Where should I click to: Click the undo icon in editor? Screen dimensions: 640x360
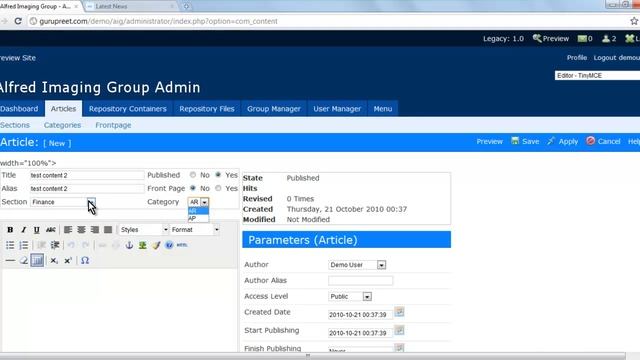tap(71, 245)
